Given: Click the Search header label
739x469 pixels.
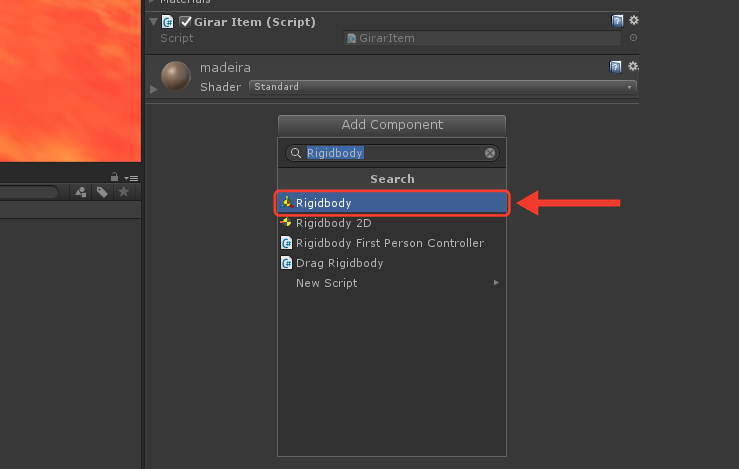Looking at the screenshot, I should [x=392, y=179].
